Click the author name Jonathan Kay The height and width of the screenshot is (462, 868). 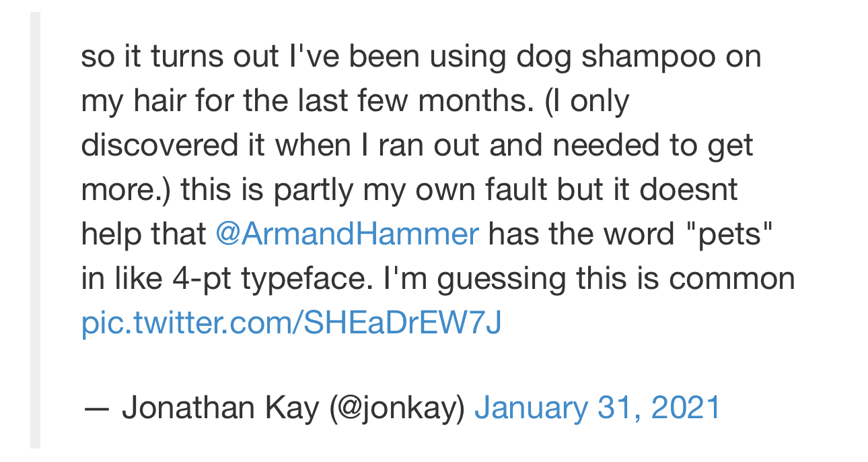click(220, 408)
